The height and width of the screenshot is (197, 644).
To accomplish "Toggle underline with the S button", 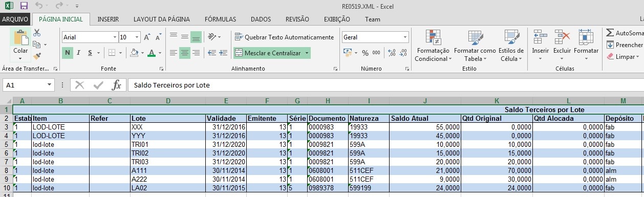I will [x=90, y=53].
